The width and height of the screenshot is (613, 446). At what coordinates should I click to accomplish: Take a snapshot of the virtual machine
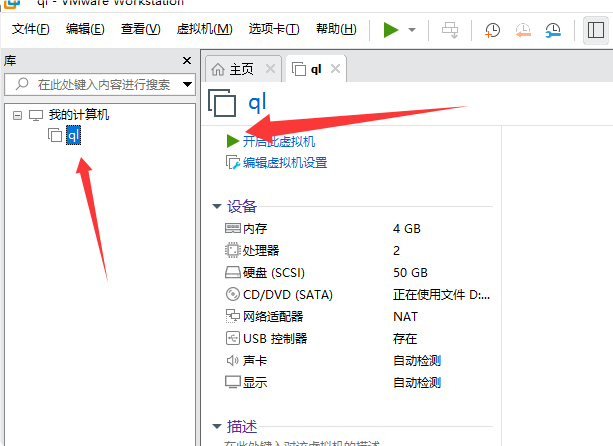[x=493, y=30]
